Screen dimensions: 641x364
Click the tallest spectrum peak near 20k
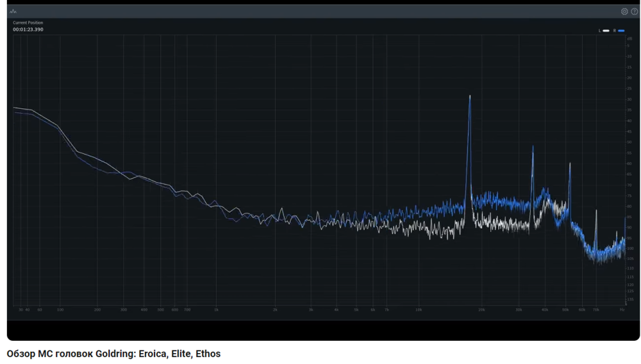click(x=470, y=97)
